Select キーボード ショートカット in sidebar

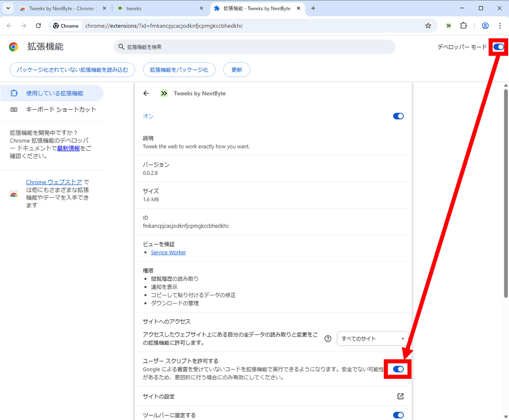[x=61, y=109]
